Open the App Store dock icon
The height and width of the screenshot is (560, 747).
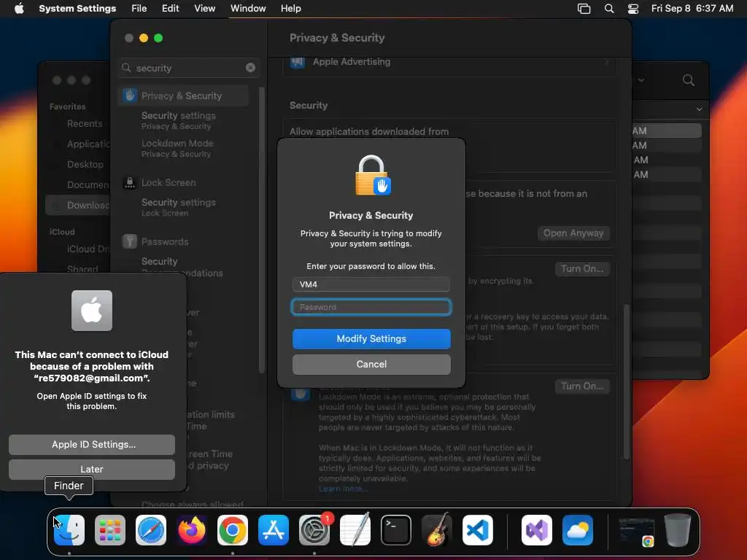tap(274, 530)
